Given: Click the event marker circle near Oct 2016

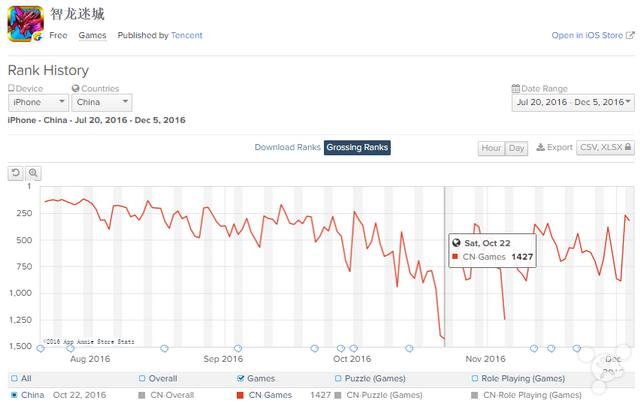Looking at the screenshot, I should (x=341, y=349).
